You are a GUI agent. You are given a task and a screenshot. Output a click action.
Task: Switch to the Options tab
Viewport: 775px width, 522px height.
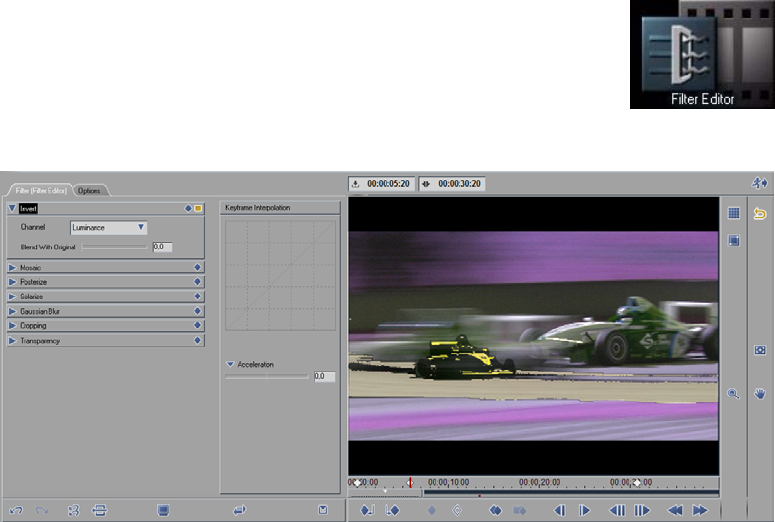(x=89, y=190)
